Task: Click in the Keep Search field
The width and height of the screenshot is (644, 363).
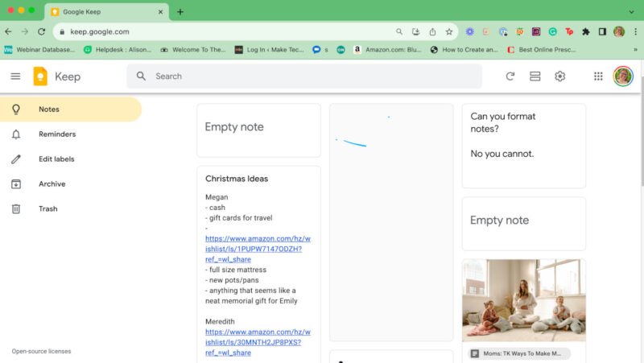Action: [304, 76]
